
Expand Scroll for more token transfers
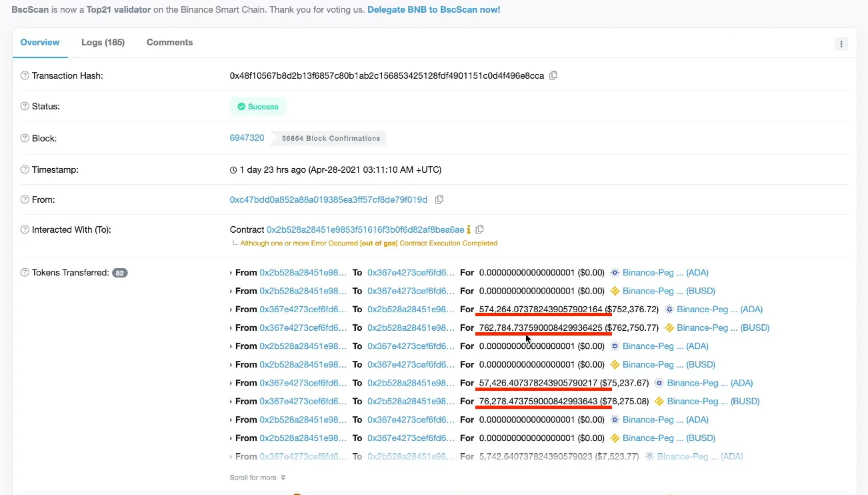(257, 478)
